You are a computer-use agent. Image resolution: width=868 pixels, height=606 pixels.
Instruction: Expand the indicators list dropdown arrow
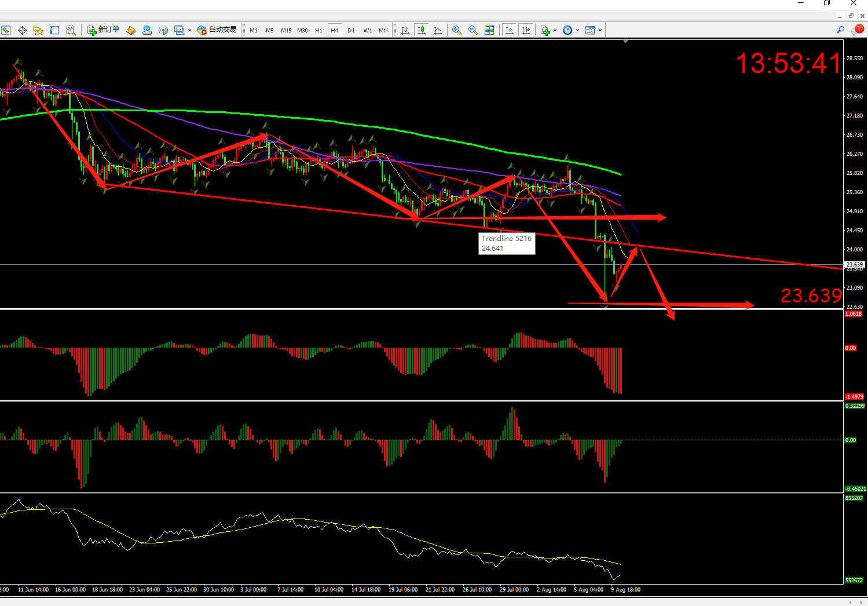tap(555, 31)
